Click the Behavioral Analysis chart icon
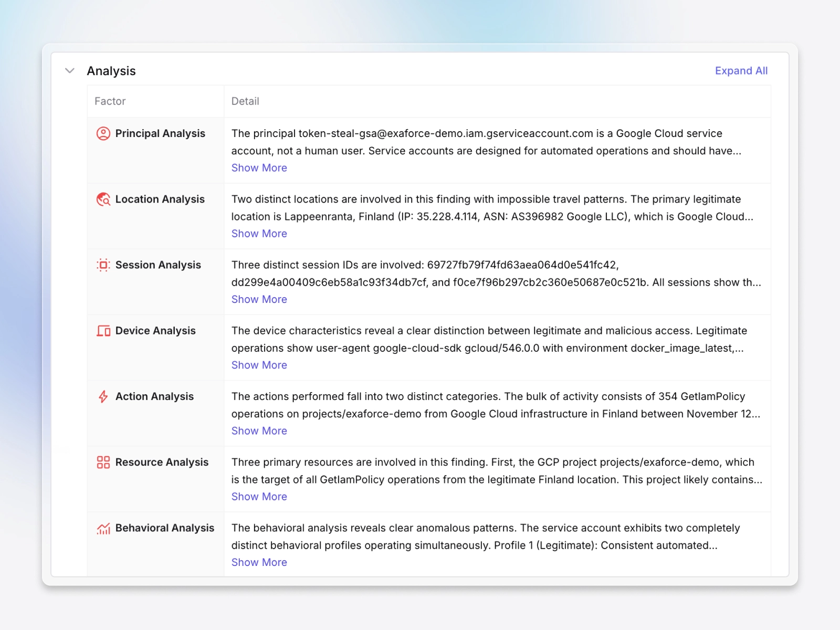 point(103,528)
